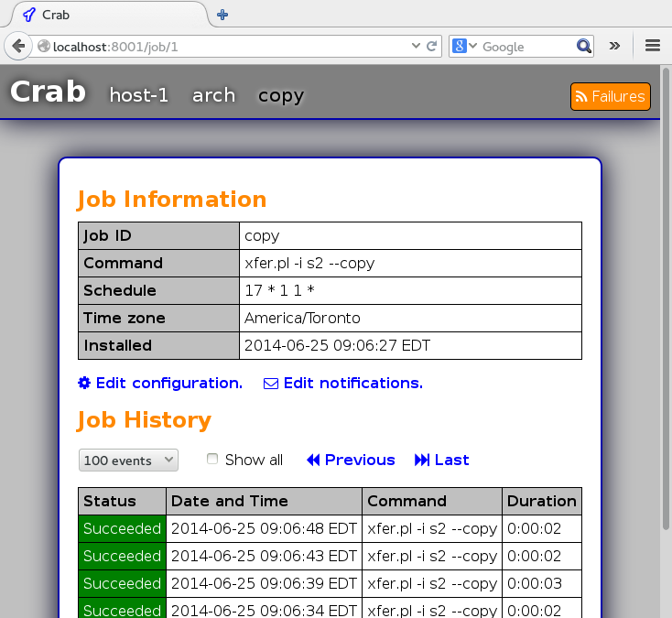Click the gear icon beside Edit configuration

point(84,383)
